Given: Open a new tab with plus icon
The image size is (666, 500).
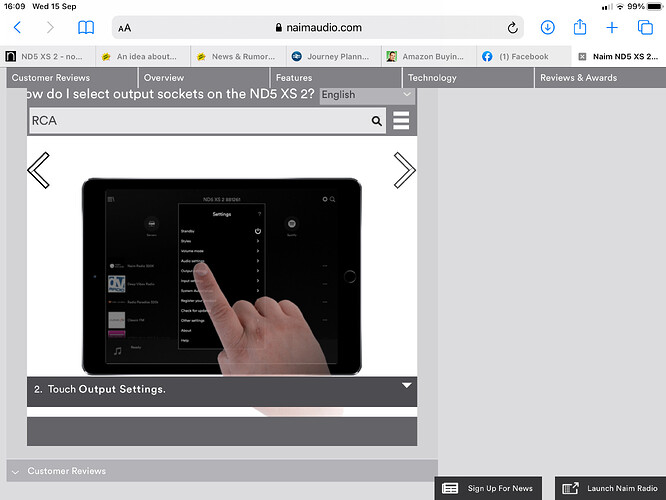Looking at the screenshot, I should (612, 28).
